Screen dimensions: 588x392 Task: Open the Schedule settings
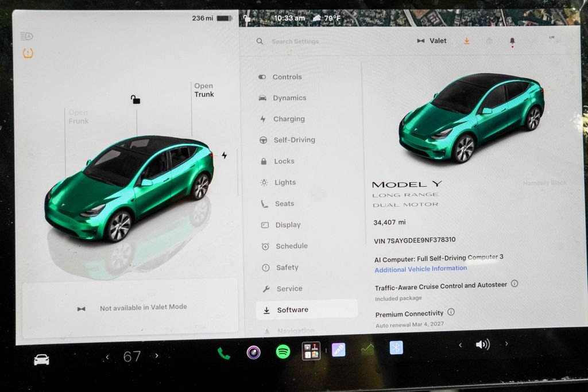point(285,246)
